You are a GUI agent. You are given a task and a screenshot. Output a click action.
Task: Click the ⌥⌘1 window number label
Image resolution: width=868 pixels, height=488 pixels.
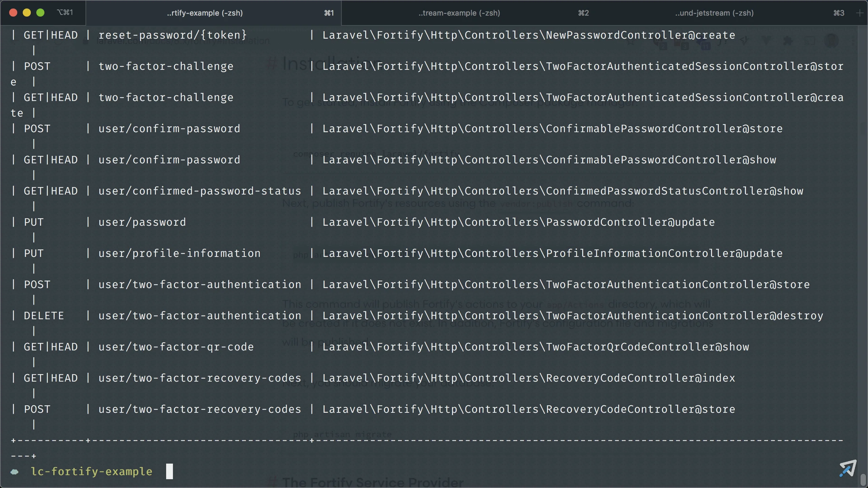(65, 13)
